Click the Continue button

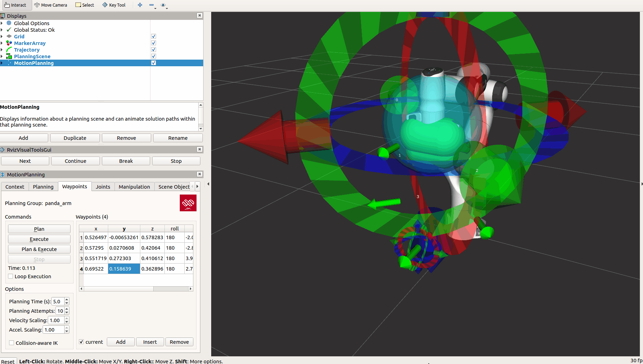click(75, 161)
